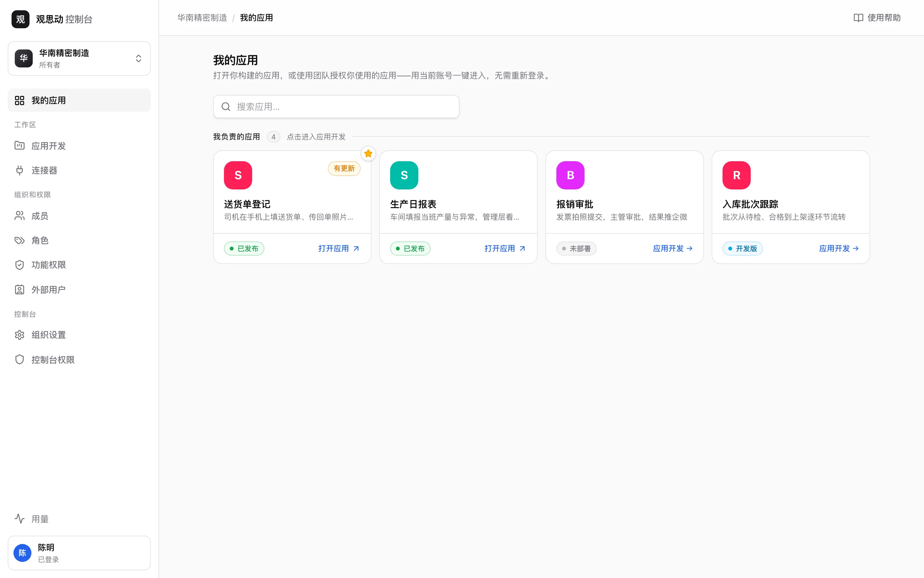Open the 陈明 account card
This screenshot has height=578, width=924.
click(x=79, y=553)
